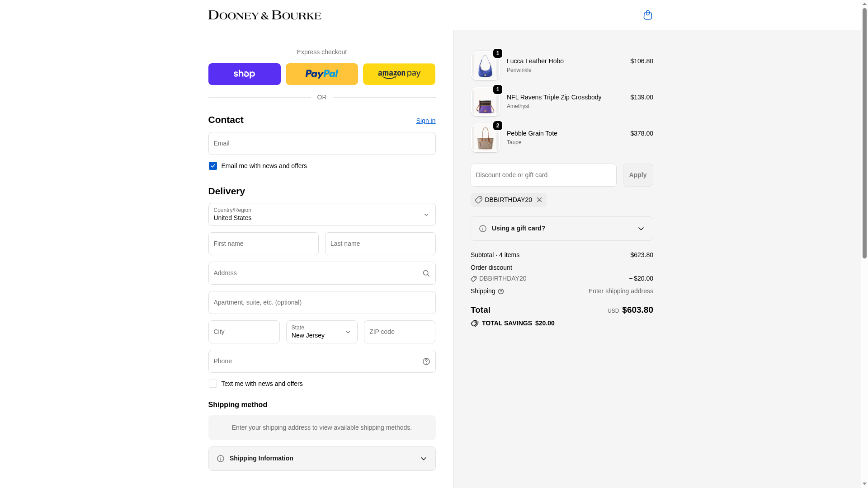
Task: Click the Dooney & Bourke logo
Action: pyautogui.click(x=264, y=15)
